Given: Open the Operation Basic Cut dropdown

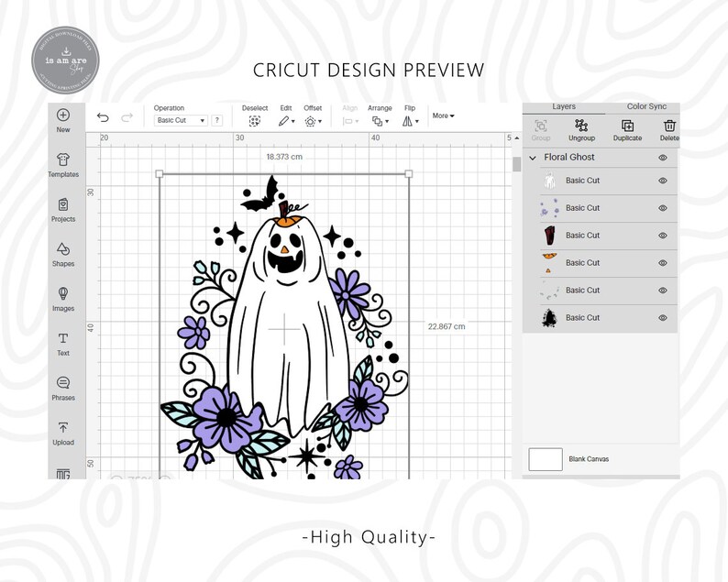Looking at the screenshot, I should [x=181, y=120].
